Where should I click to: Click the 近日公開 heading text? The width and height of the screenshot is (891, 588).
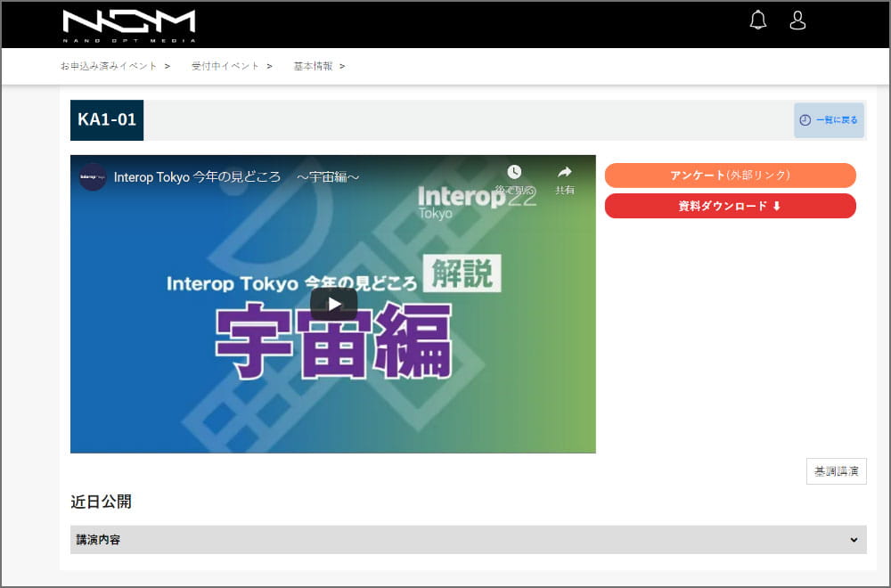point(102,502)
